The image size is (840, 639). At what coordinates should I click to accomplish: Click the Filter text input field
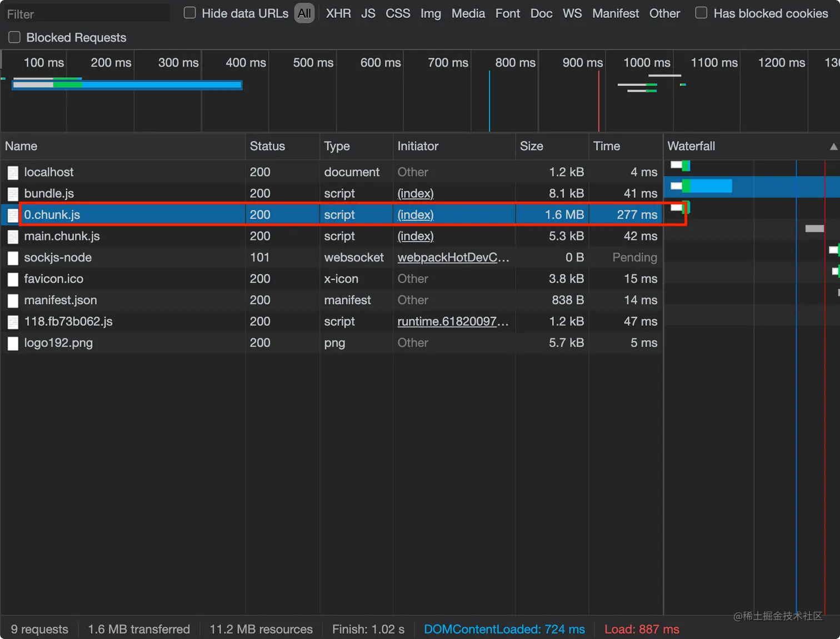87,13
